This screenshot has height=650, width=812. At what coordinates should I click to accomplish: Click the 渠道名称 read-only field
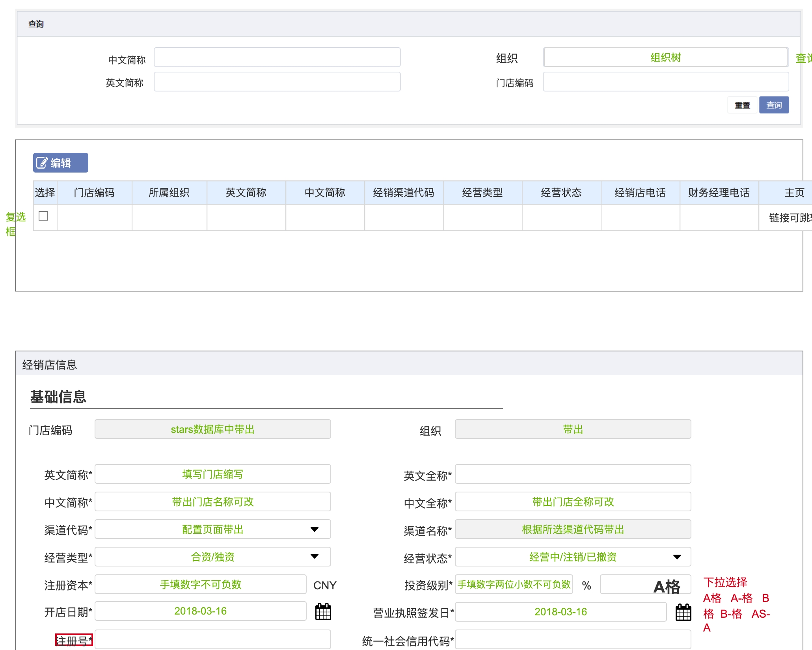click(x=573, y=529)
